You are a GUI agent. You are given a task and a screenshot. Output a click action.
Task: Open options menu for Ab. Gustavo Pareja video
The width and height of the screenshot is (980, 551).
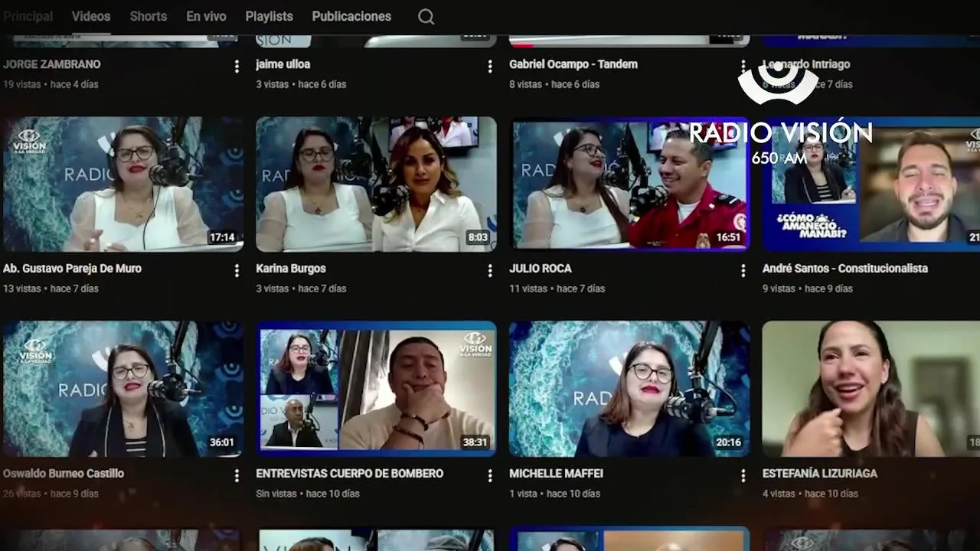237,270
